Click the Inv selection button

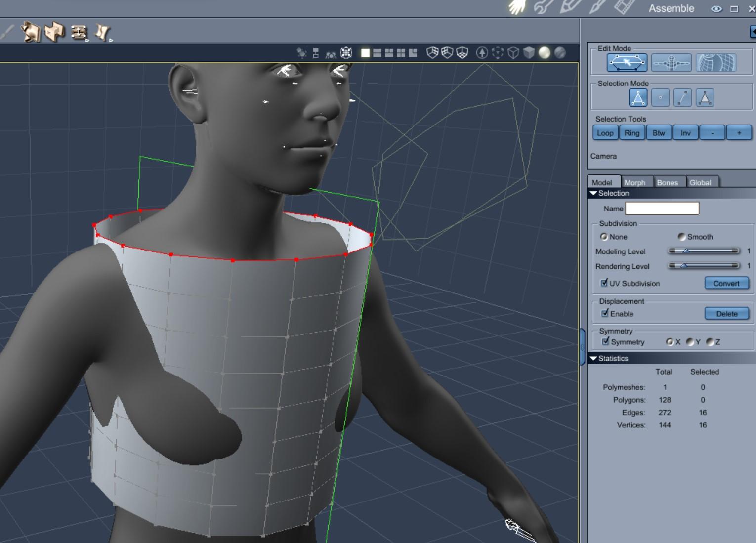686,133
